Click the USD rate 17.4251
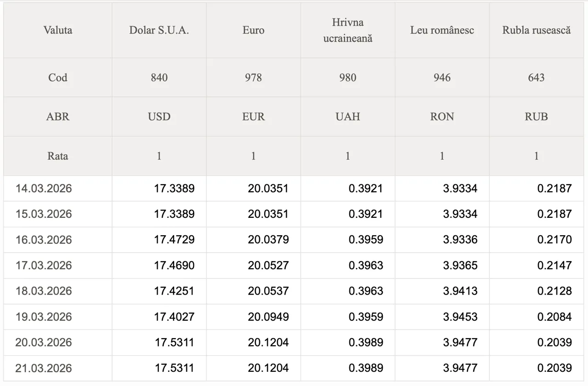 click(174, 291)
